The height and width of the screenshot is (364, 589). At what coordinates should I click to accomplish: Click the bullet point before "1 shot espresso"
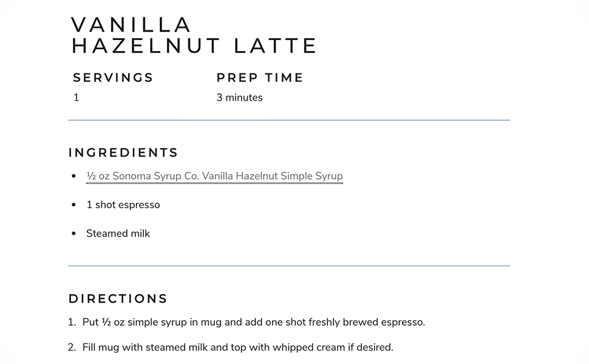(x=73, y=205)
